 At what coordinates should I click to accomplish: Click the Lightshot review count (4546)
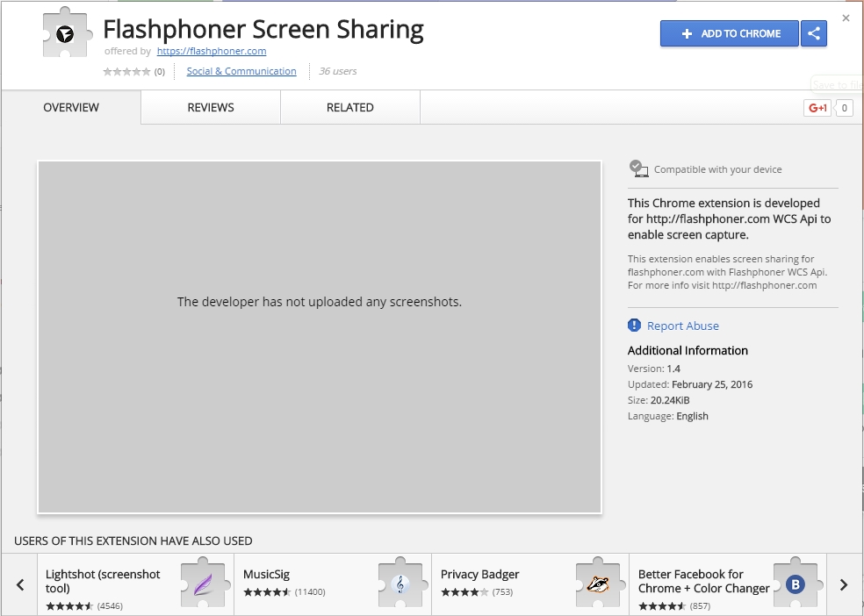pyautogui.click(x=110, y=606)
